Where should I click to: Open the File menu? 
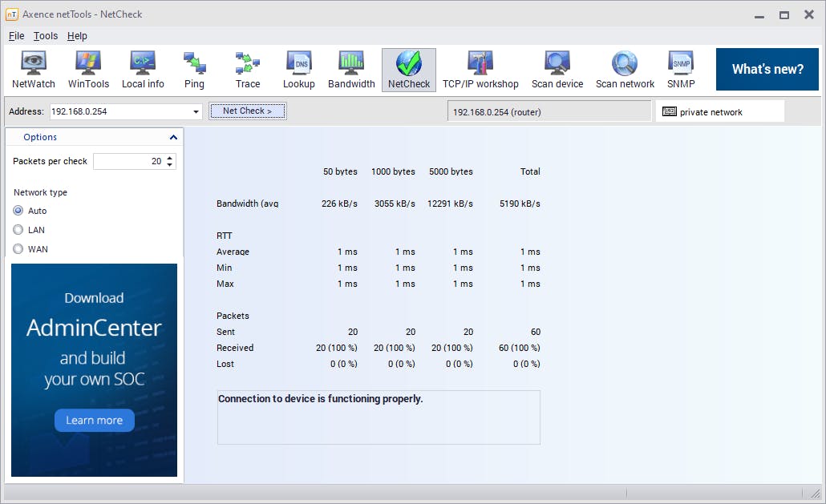point(17,36)
